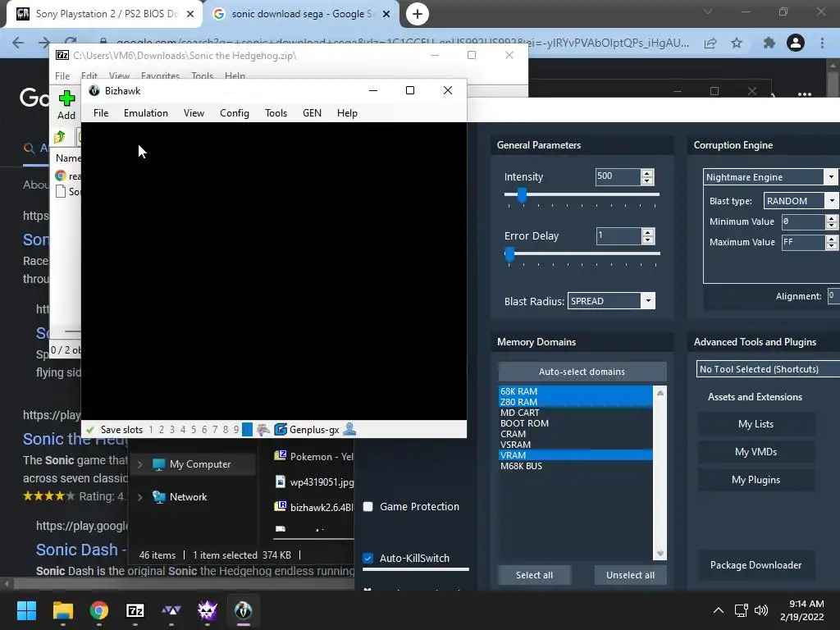This screenshot has width=840, height=630.
Task: Open the Tools menu in Bizhawk
Action: pyautogui.click(x=276, y=113)
